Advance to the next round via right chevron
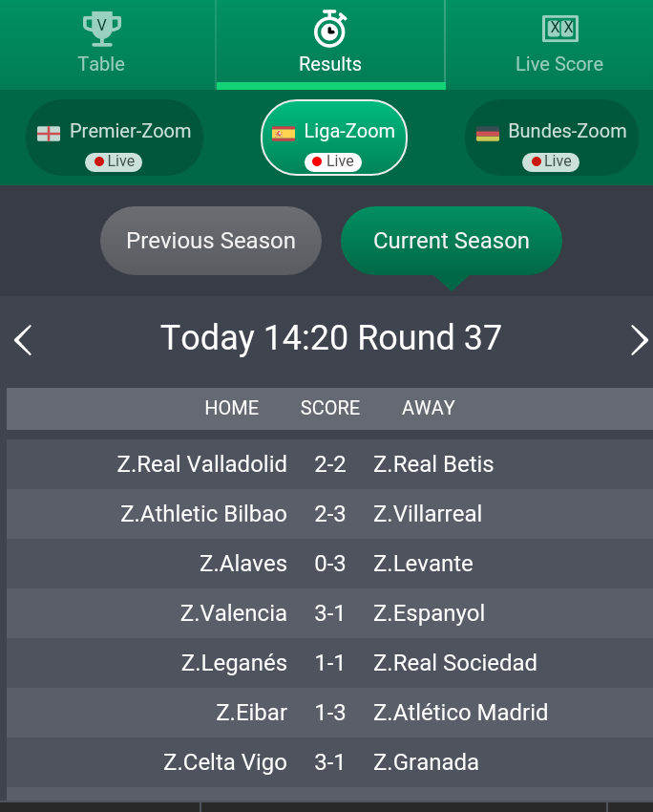The height and width of the screenshot is (812, 653). click(639, 340)
